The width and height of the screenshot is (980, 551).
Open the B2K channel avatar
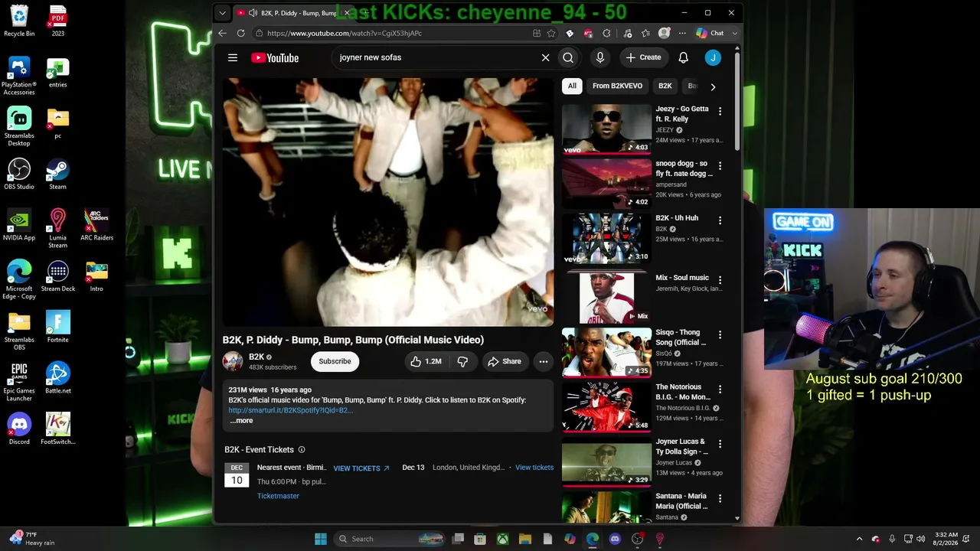tap(233, 361)
